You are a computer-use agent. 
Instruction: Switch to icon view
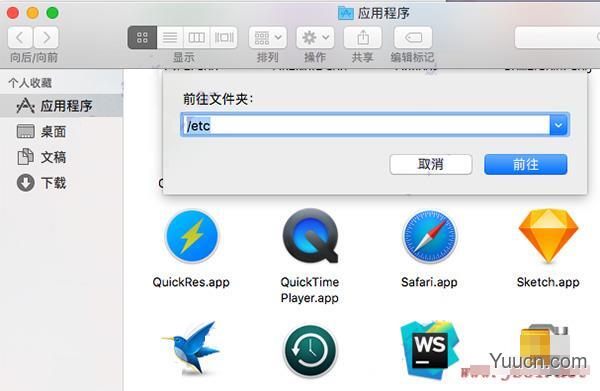(142, 37)
